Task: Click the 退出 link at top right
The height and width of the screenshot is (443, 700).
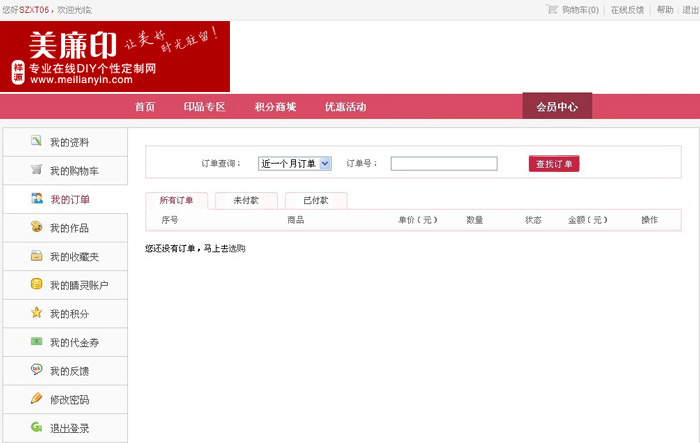Action: 691,10
